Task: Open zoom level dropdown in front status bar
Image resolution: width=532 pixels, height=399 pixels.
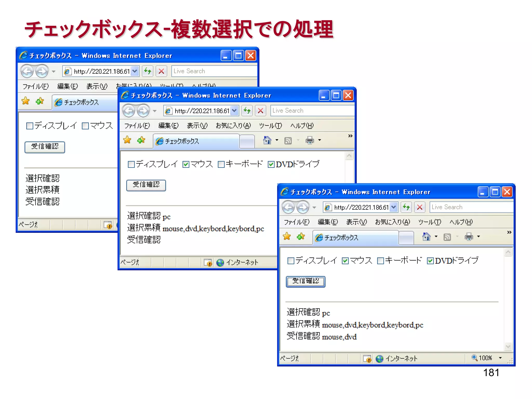Action: 500,358
